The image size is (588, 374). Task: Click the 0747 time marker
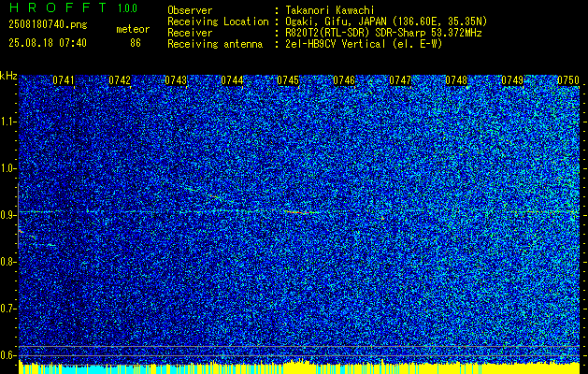(400, 80)
